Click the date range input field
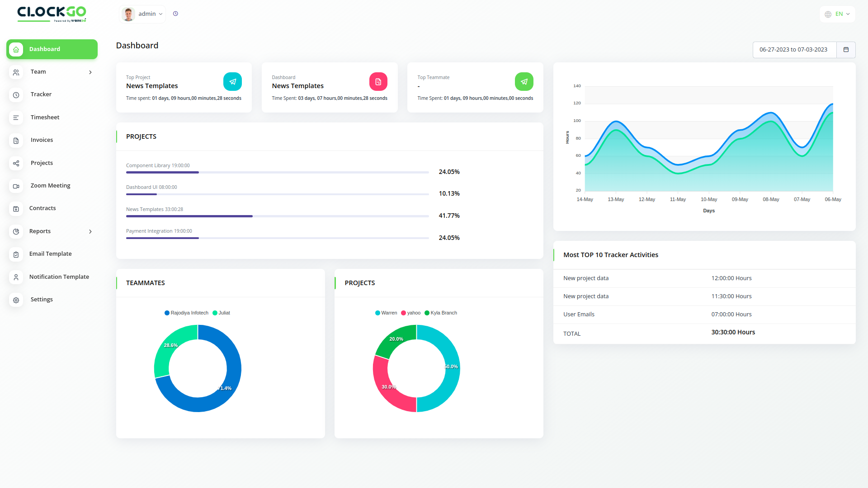Viewport: 868px width, 488px height. pyautogui.click(x=793, y=50)
